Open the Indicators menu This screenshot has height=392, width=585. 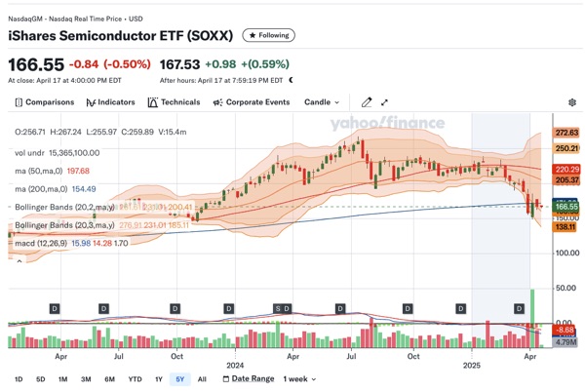click(110, 101)
